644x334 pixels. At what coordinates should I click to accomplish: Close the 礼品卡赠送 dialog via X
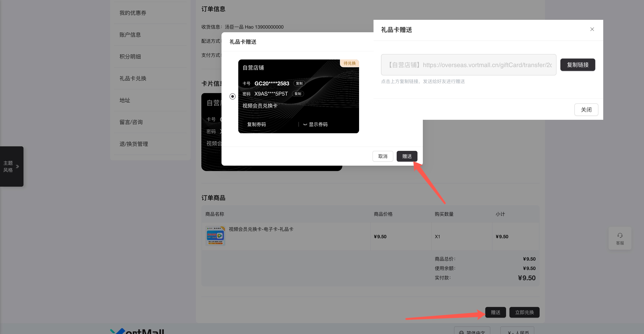[592, 29]
